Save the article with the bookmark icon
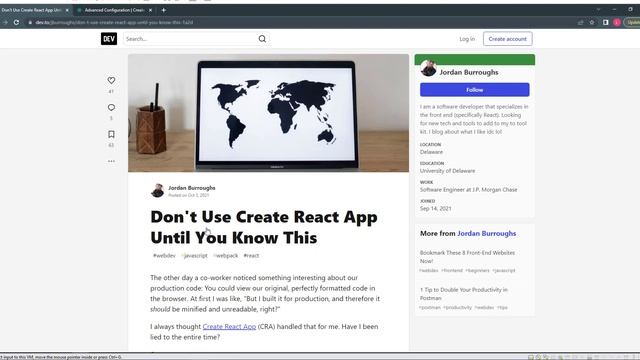640x360 pixels. pos(111,134)
